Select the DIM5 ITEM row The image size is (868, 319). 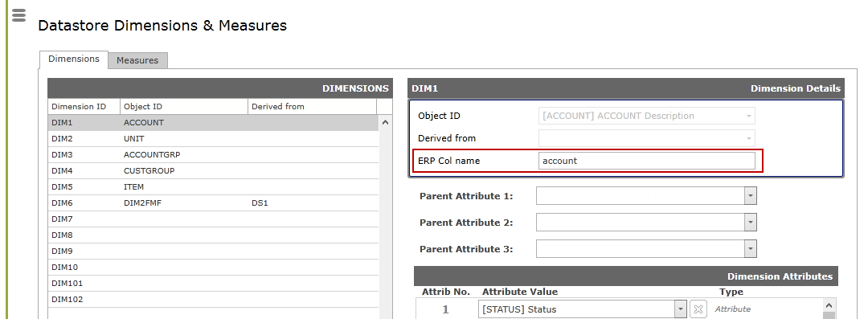(x=213, y=186)
